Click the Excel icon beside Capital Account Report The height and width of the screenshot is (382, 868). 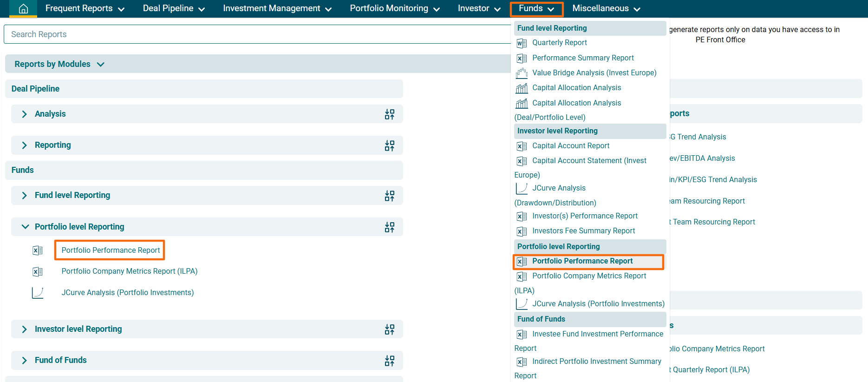[x=522, y=146]
